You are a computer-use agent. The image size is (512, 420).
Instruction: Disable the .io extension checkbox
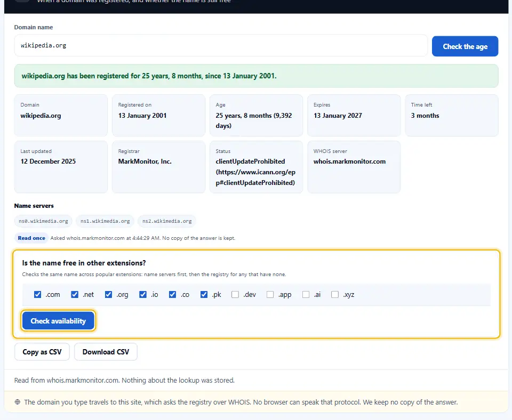(x=143, y=294)
